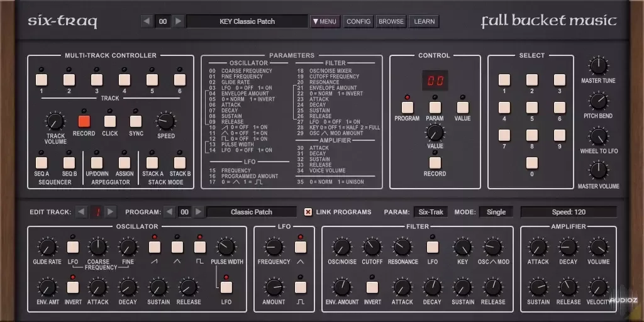Uncheck the LINK PROGRAMS checkbox
The width and height of the screenshot is (644, 322).
tap(308, 212)
